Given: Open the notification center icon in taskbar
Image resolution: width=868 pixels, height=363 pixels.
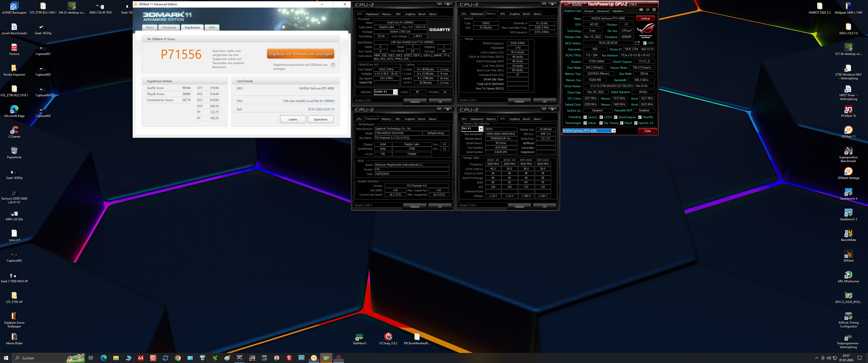Looking at the screenshot, I should [x=860, y=358].
